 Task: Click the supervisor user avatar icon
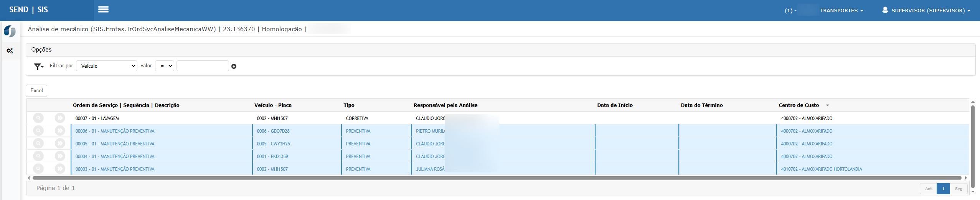pos(885,10)
